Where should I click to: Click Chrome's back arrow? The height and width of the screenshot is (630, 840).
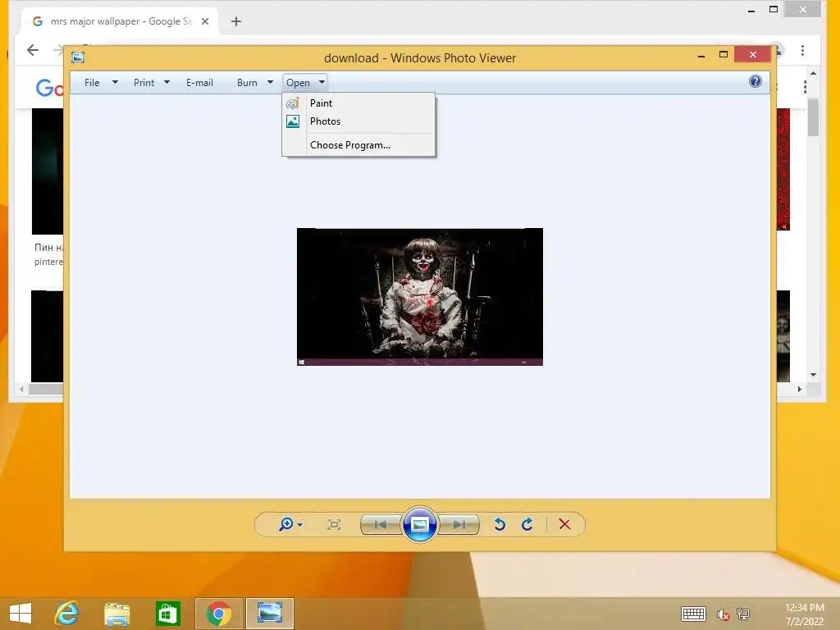(33, 50)
